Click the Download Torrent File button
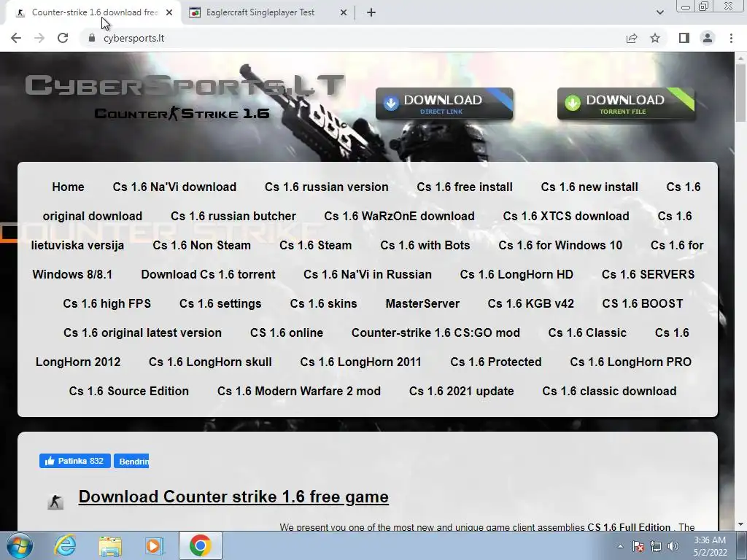 point(626,104)
